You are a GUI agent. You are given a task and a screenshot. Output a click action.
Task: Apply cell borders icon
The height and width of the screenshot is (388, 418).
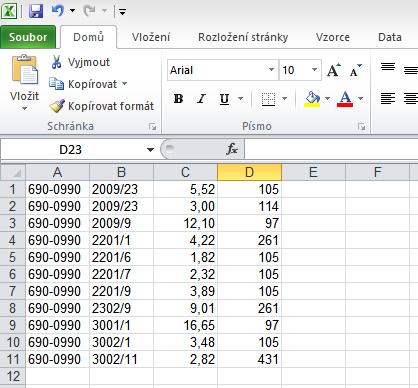[268, 99]
